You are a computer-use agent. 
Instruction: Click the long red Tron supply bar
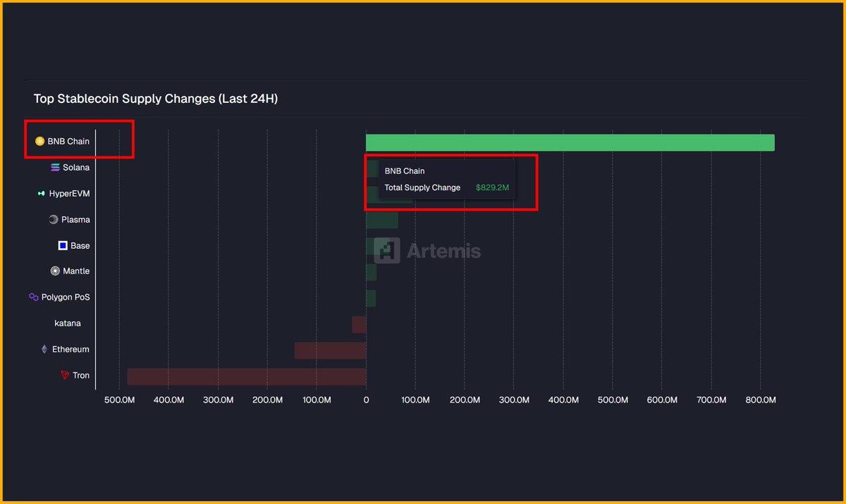[247, 376]
